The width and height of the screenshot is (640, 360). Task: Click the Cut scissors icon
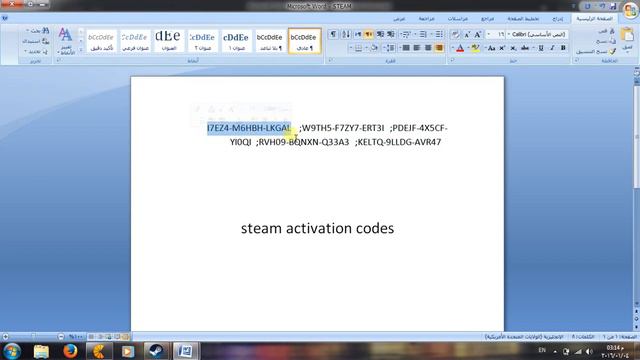(x=611, y=31)
